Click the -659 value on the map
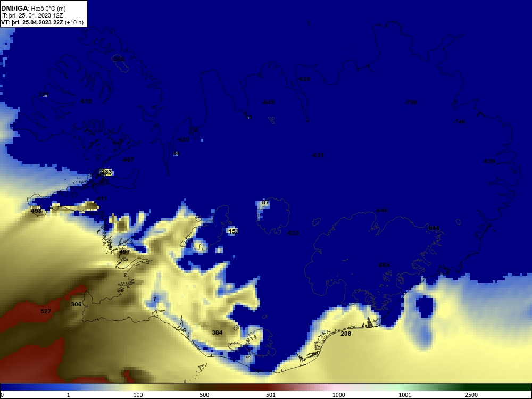Image resolution: width=532 pixels, height=399 pixels. (489, 161)
